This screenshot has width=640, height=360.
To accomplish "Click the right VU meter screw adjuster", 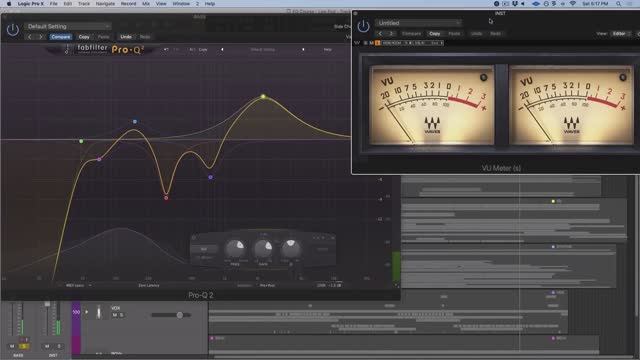I will 623,77.
